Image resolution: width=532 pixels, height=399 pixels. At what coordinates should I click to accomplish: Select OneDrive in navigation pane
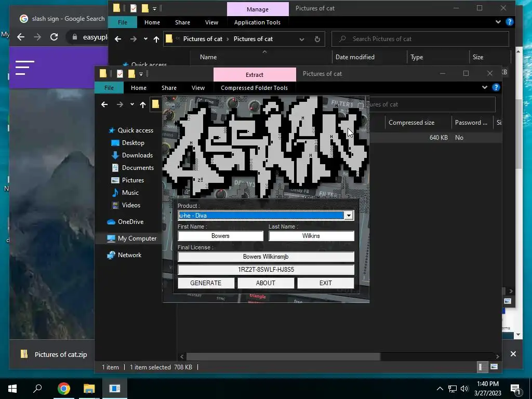click(x=125, y=222)
